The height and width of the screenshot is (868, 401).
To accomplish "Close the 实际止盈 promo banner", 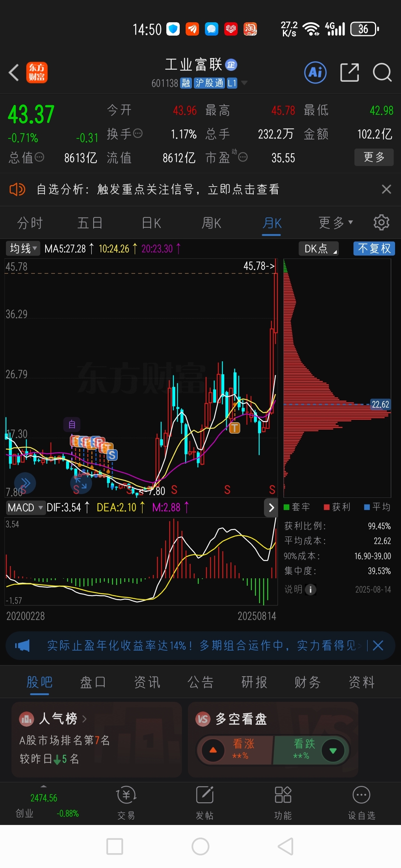I will tap(378, 646).
